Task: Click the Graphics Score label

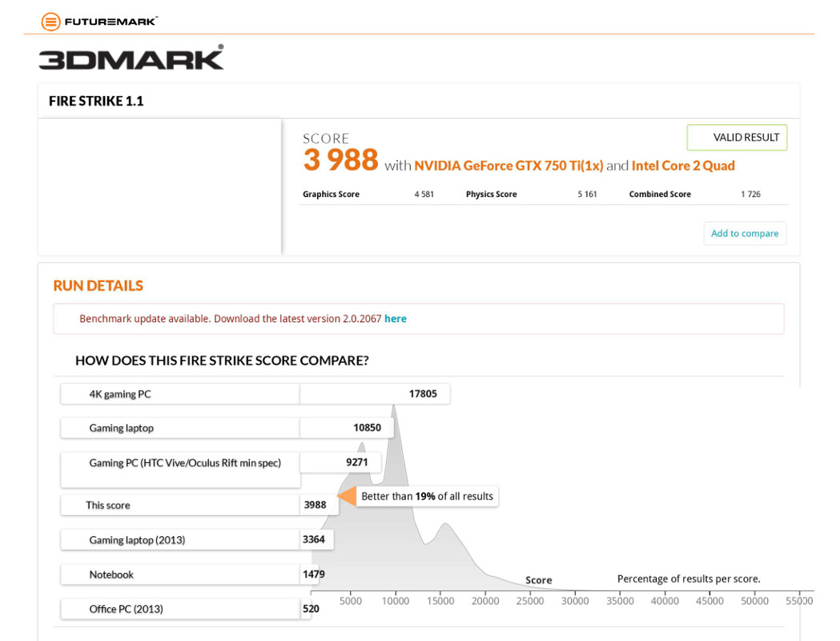Action: click(331, 194)
